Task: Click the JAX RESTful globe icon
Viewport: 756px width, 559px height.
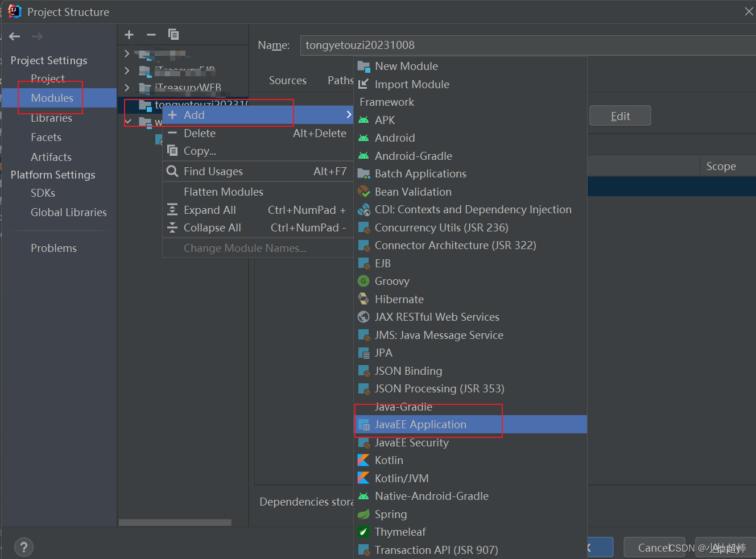Action: [x=363, y=317]
